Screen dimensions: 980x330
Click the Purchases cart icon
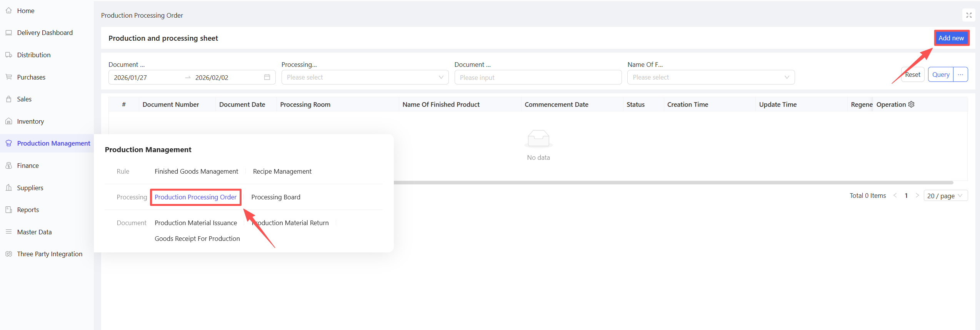pyautogui.click(x=8, y=77)
